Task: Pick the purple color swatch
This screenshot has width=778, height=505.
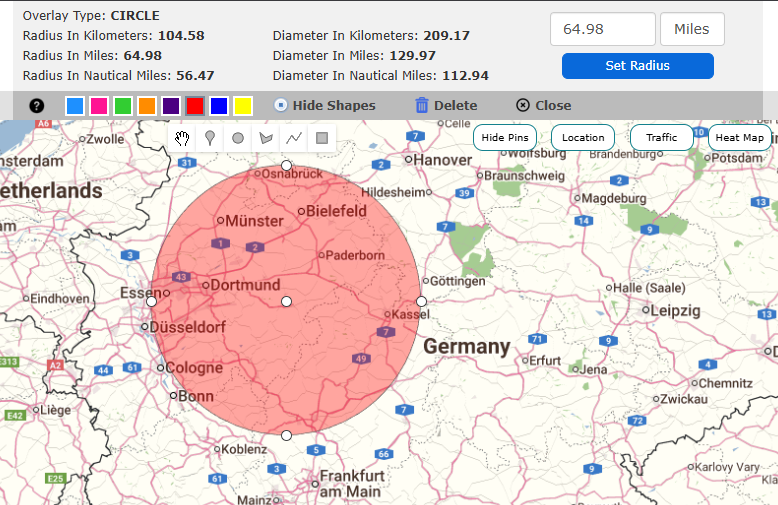Action: pyautogui.click(x=171, y=106)
